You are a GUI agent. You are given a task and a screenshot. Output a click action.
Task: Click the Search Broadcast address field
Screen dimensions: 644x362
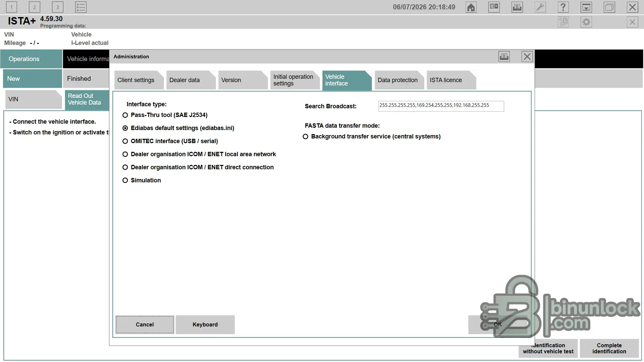[x=441, y=106]
